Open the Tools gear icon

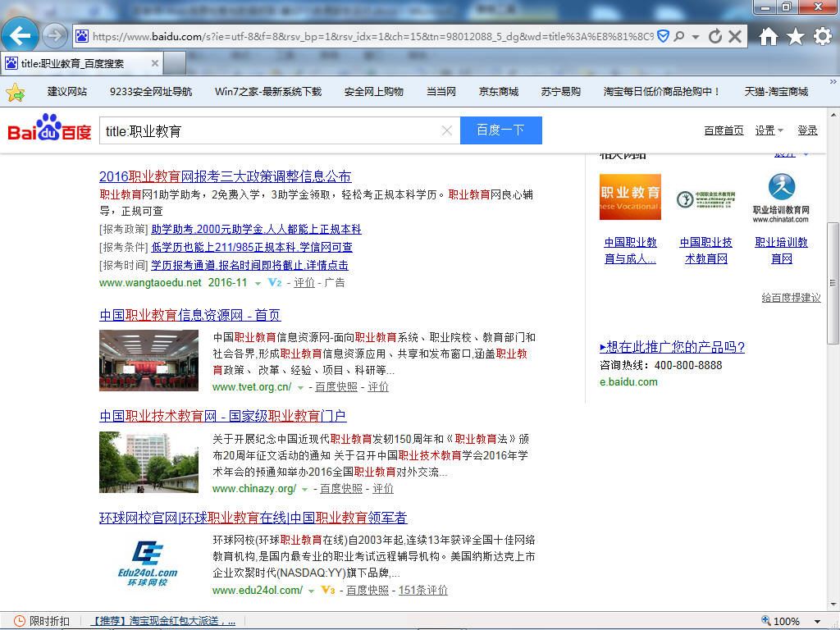822,36
